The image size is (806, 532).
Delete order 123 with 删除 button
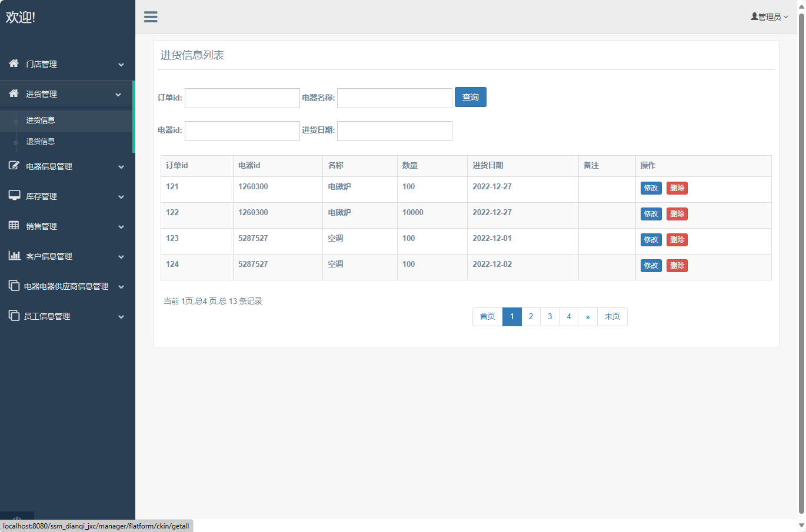pos(677,240)
